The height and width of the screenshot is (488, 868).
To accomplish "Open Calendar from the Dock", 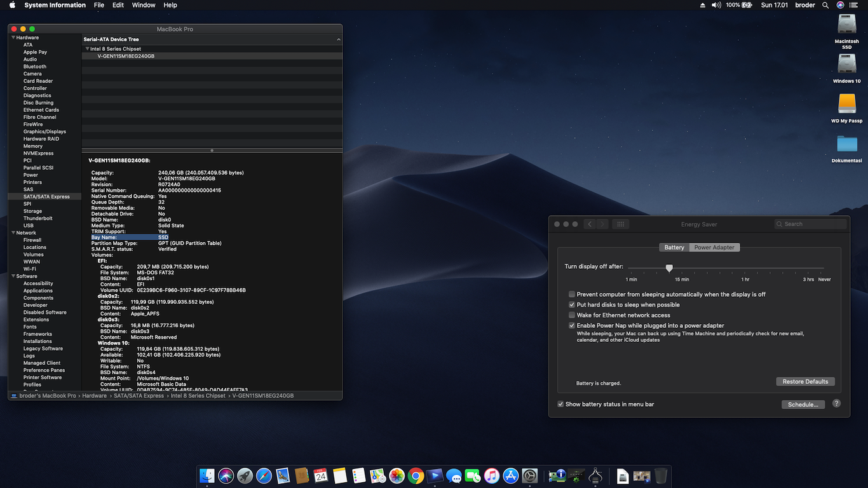I will (x=321, y=476).
